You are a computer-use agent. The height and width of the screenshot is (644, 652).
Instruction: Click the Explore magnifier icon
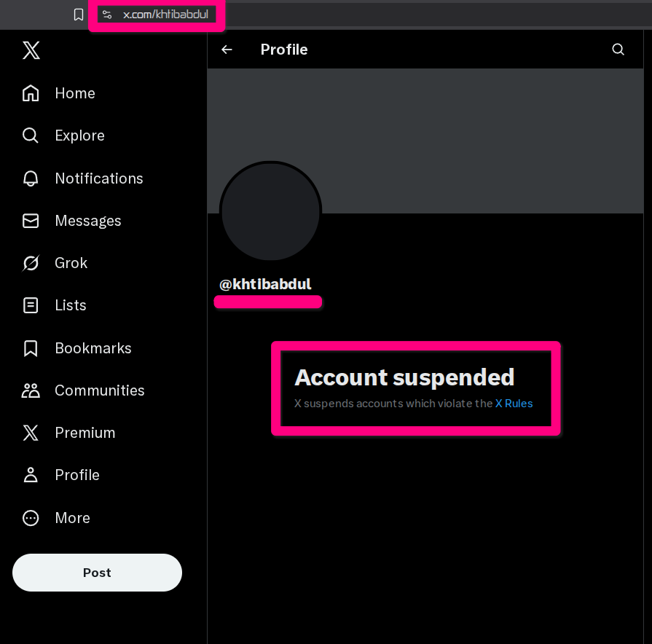tap(31, 136)
